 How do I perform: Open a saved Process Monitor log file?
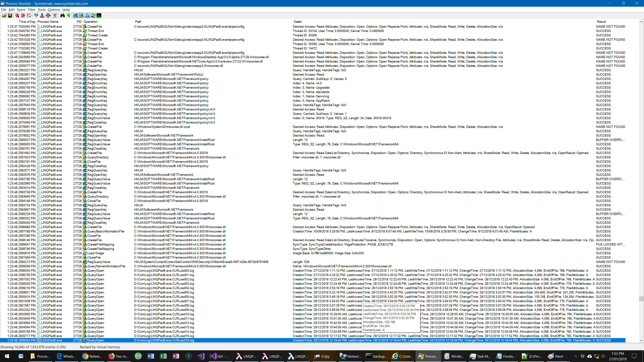tap(4, 15)
